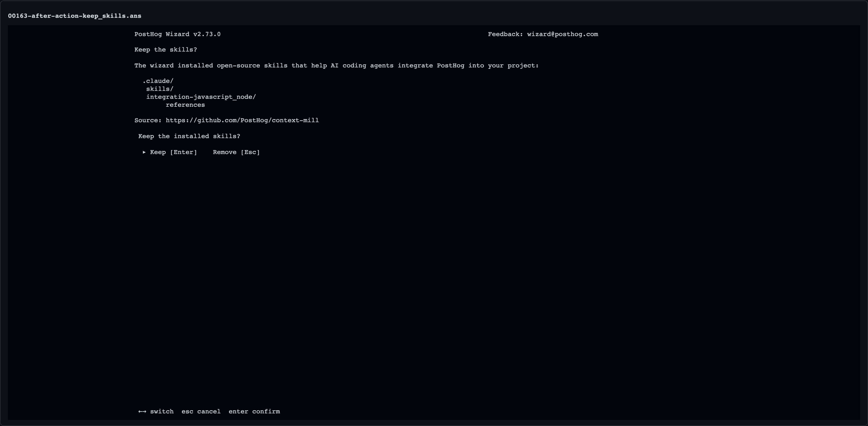Click the PostHog Wizard v2.73.0 title
Viewport: 868px width, 426px height.
tap(177, 34)
